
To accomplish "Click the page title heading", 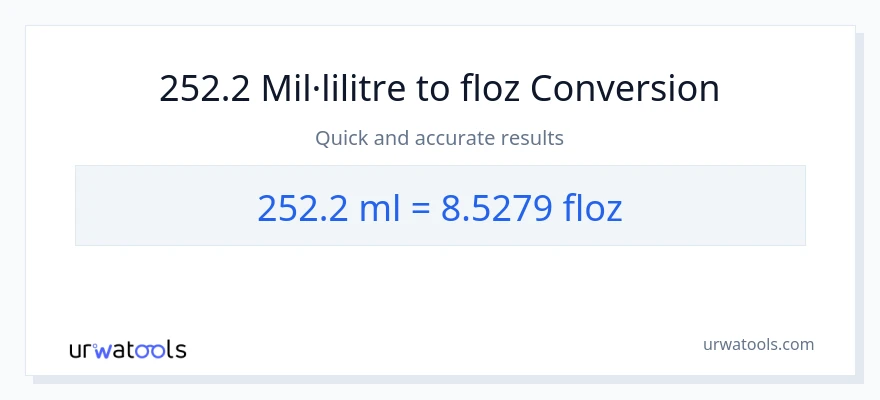I will tap(440, 89).
